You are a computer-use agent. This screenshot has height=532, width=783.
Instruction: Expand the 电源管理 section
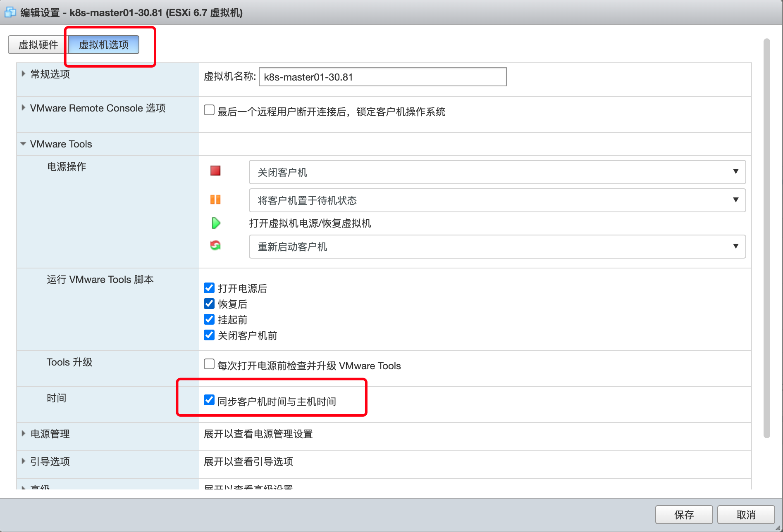tap(23, 434)
